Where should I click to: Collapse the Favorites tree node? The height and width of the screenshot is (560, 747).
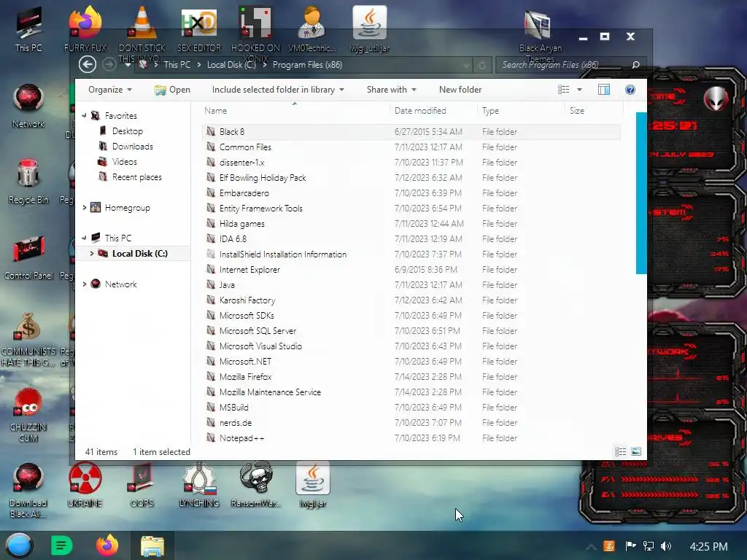pos(85,116)
